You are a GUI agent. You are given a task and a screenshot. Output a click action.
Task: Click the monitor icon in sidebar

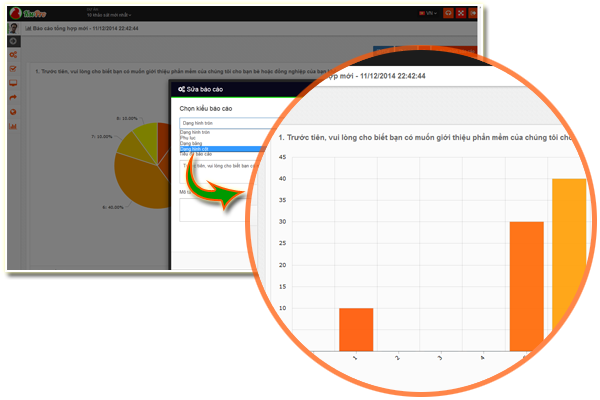(13, 83)
